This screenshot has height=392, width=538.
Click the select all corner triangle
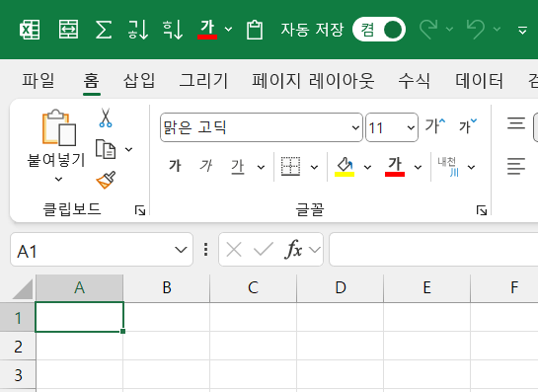click(x=23, y=289)
